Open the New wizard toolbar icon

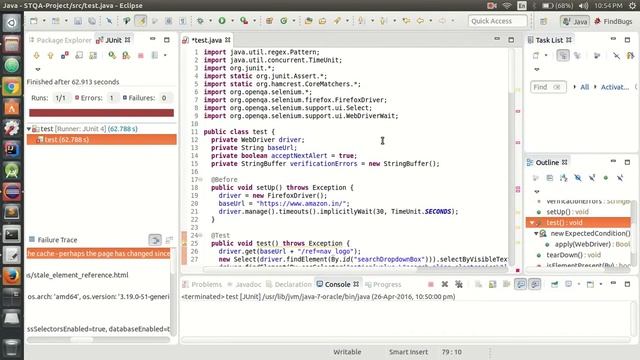click(34, 21)
